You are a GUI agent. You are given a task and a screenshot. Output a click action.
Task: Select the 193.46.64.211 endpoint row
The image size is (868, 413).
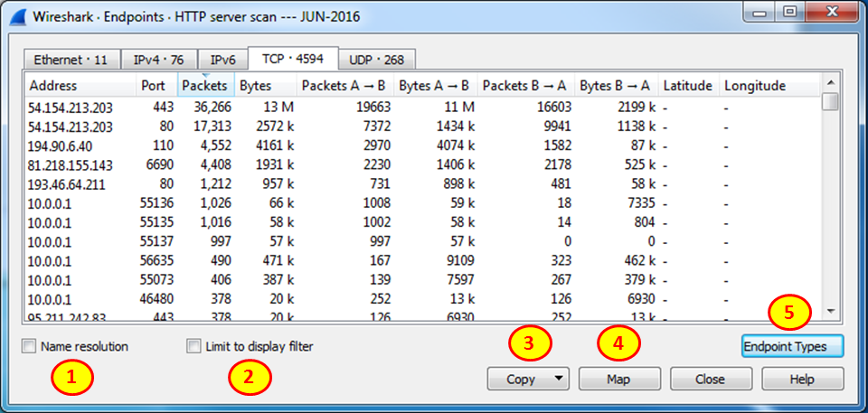pyautogui.click(x=423, y=184)
